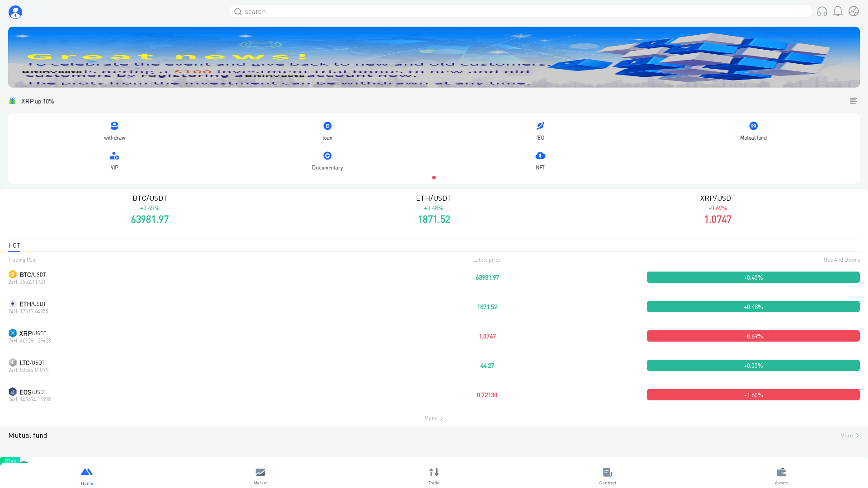The height and width of the screenshot is (488, 868).
Task: Click the +0.05% LTC change badge
Action: [753, 366]
